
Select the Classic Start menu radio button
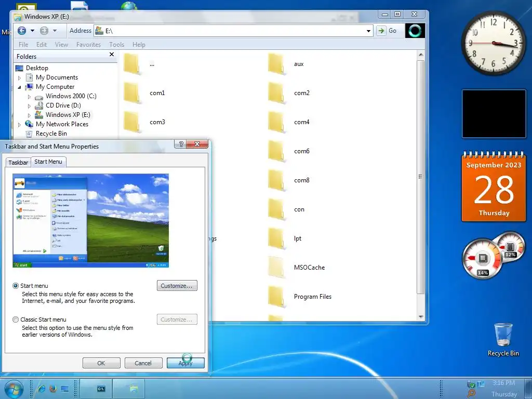point(16,320)
